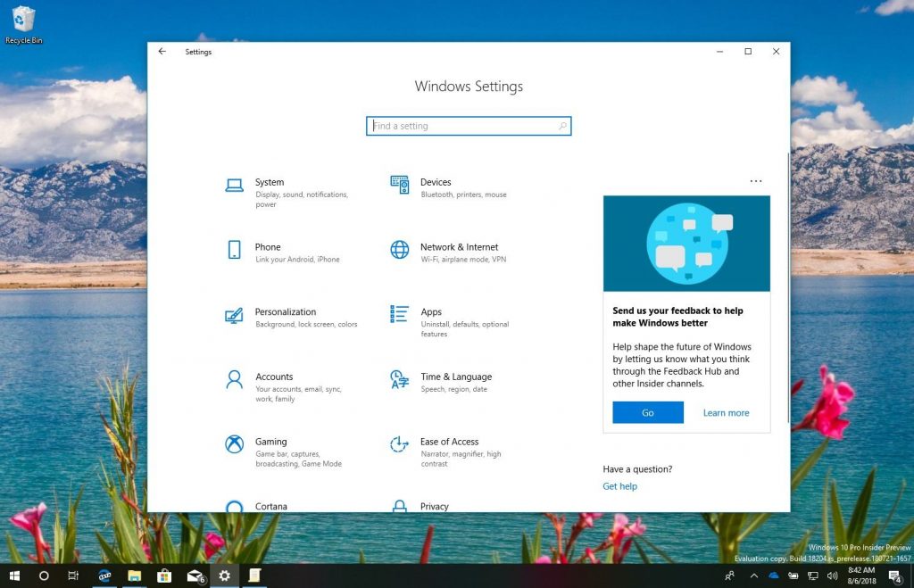Open the Phone settings category
Screen dimensions: 914x588
267,248
